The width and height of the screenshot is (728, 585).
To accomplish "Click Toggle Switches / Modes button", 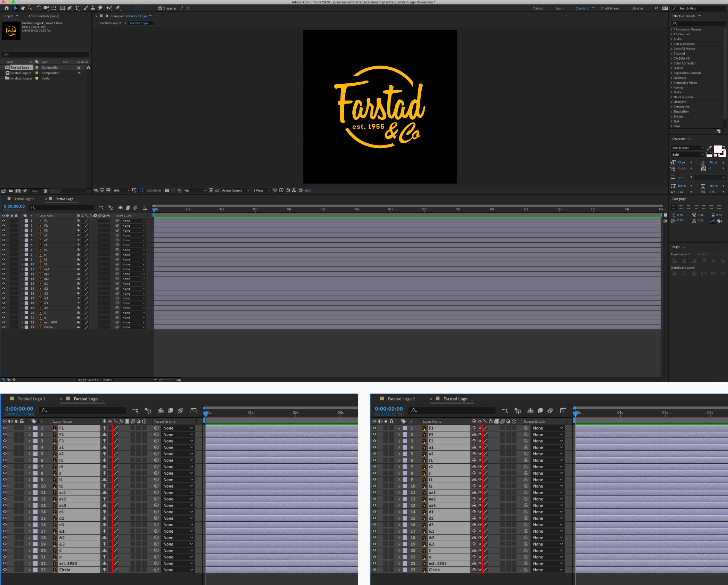I will coord(95,380).
